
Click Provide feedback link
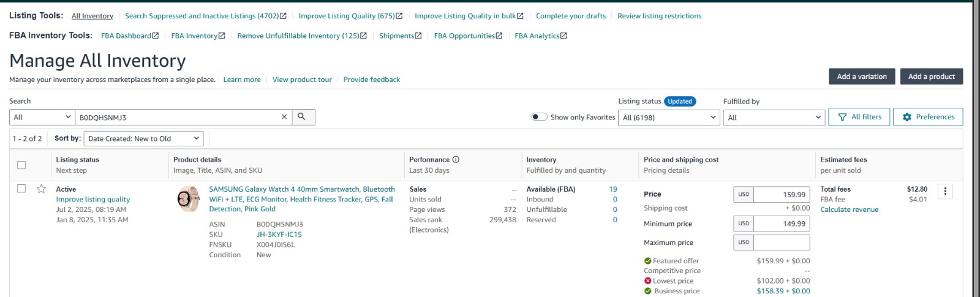[x=372, y=80]
